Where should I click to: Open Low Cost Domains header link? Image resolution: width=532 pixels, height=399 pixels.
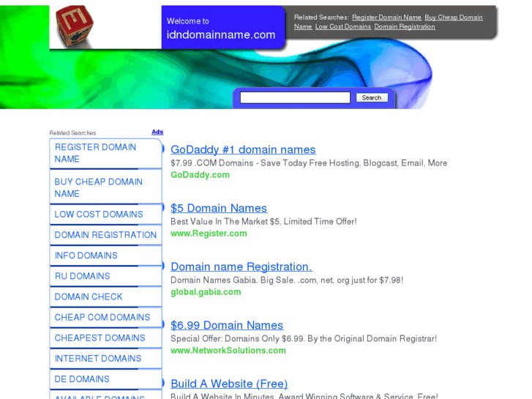coord(343,26)
